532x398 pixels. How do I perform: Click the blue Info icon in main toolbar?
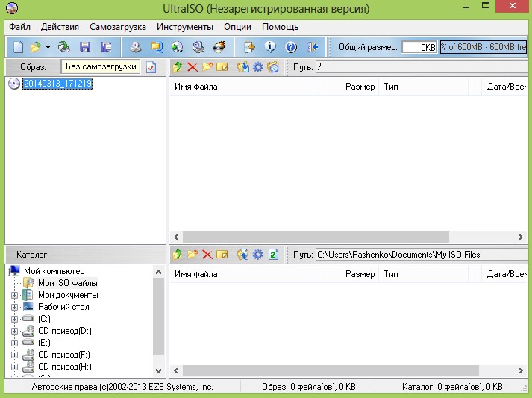(x=270, y=47)
